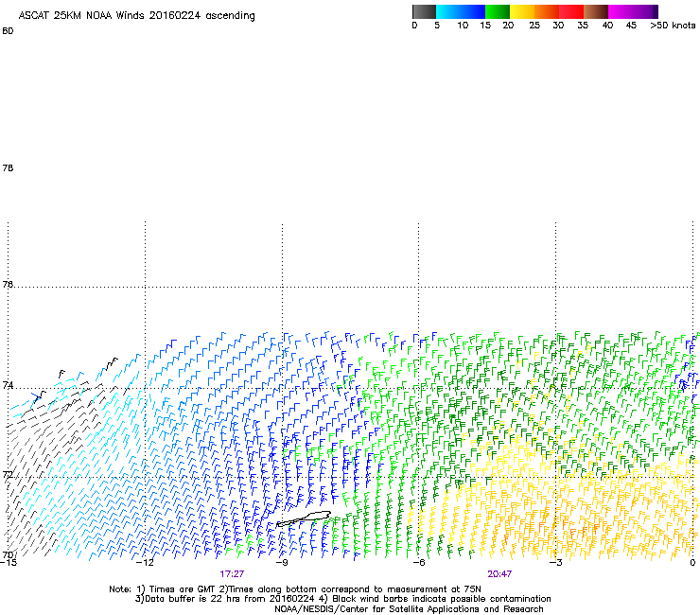
Task: Click the -3 longitude axis label
Action: (555, 563)
